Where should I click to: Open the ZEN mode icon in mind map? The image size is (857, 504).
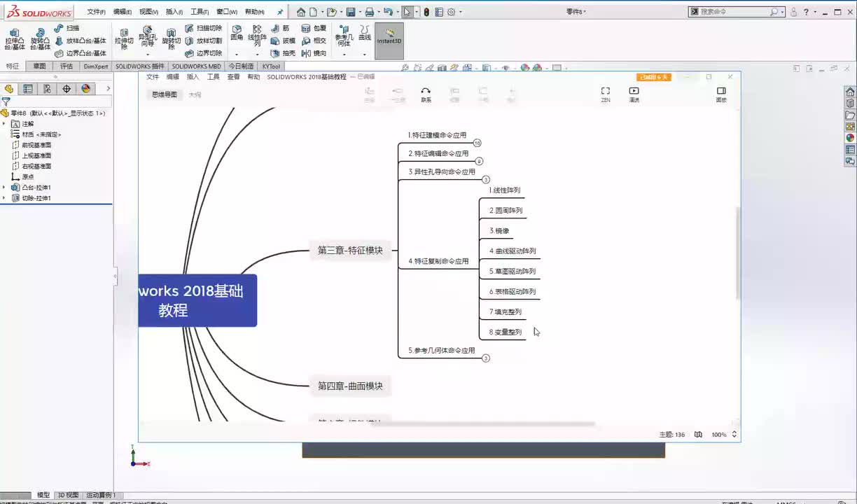coord(606,94)
